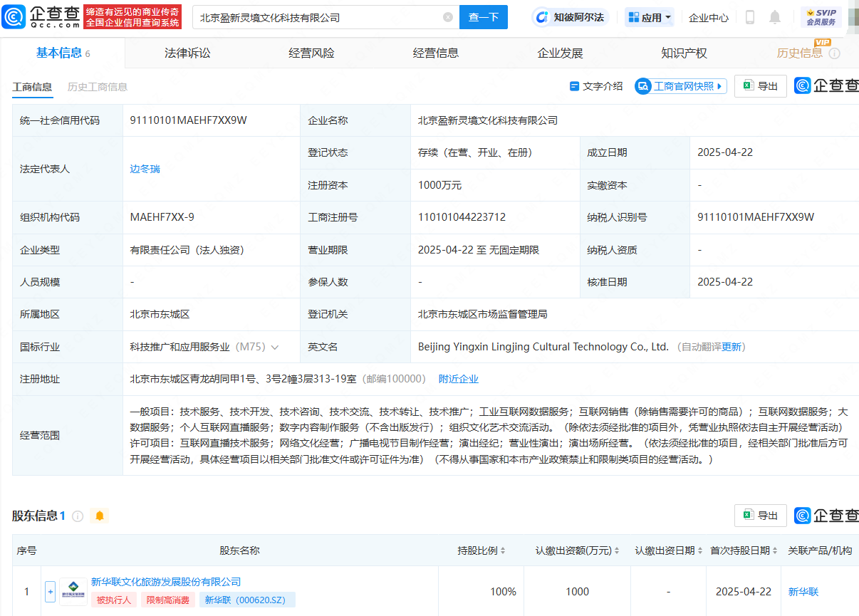Open 工商官网快照 button
This screenshot has width=859, height=616.
click(681, 86)
